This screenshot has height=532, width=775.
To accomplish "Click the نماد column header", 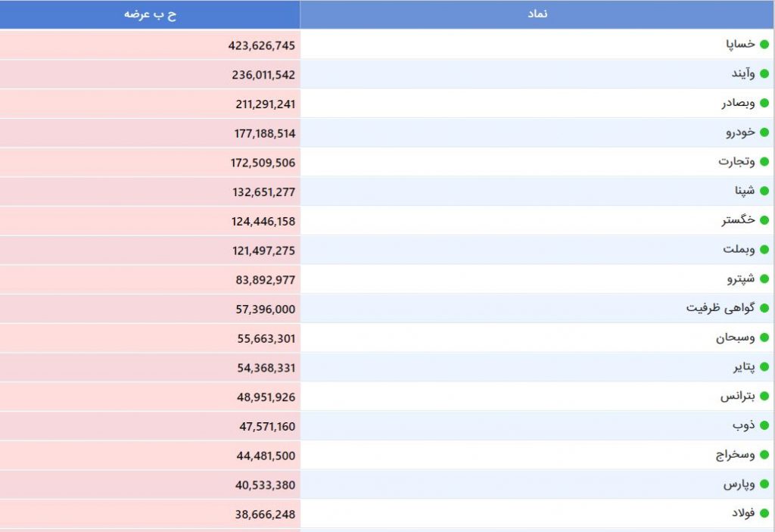I will click(537, 14).
